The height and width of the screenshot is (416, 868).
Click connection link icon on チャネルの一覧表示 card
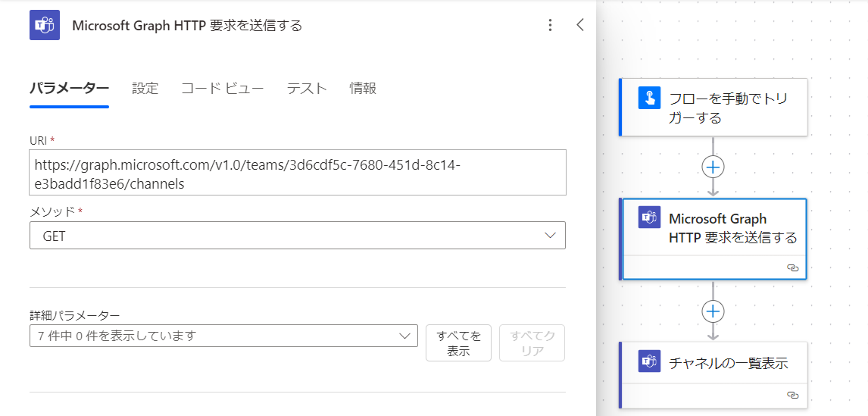click(792, 395)
